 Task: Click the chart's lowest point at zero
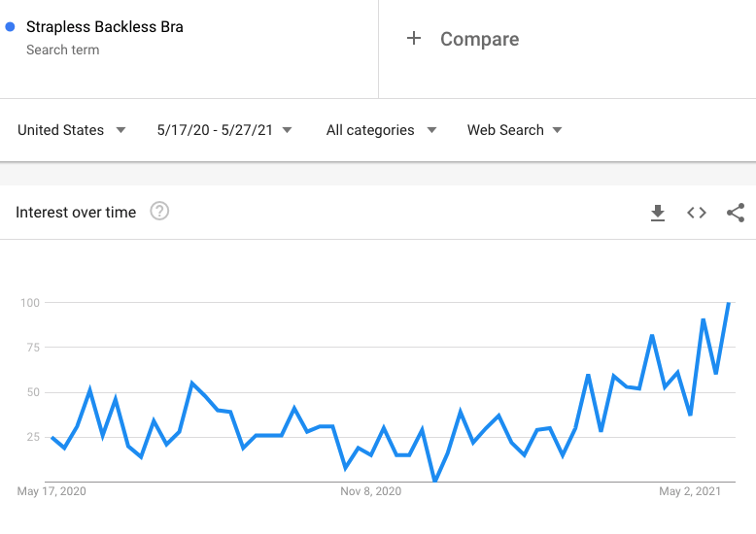435,481
